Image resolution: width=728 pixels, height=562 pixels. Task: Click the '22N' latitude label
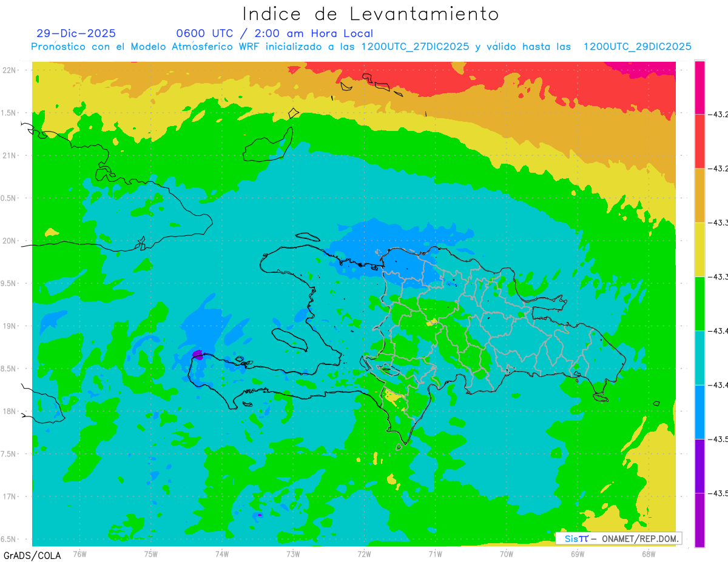[x=10, y=70]
